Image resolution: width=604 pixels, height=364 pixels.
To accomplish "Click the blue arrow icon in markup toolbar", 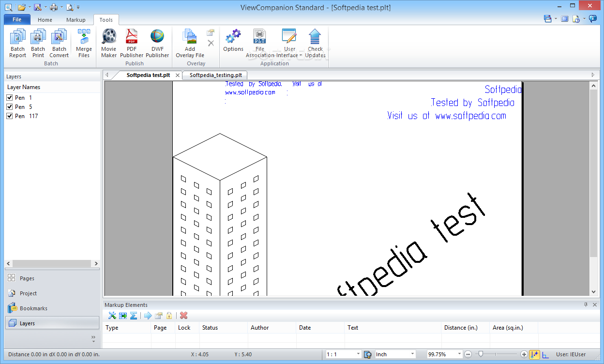I will pyautogui.click(x=148, y=316).
